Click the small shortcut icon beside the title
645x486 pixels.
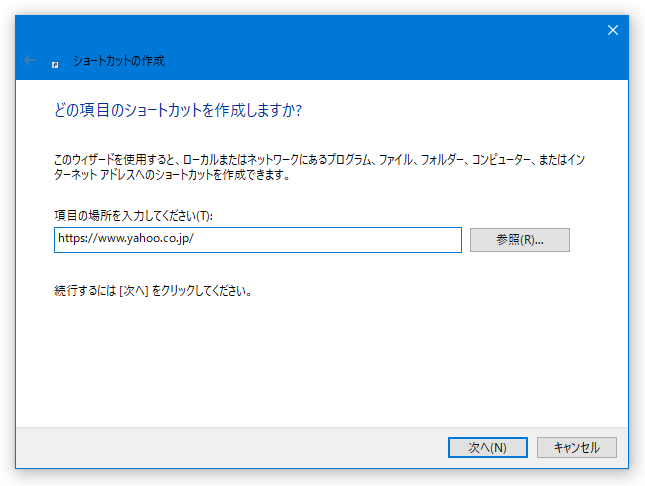tap(55, 65)
